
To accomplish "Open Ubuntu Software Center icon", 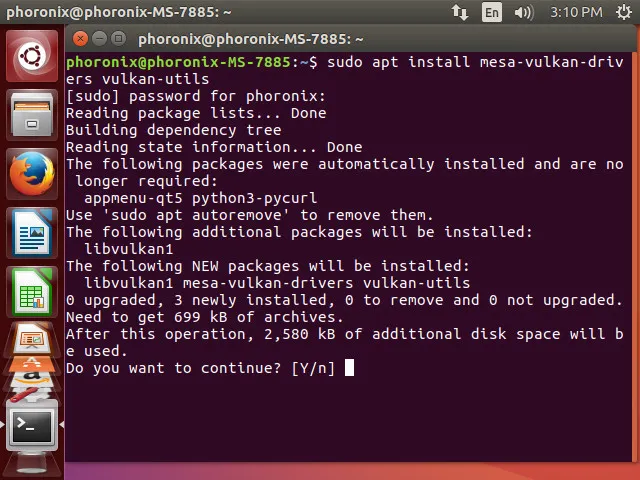I will click(x=32, y=363).
